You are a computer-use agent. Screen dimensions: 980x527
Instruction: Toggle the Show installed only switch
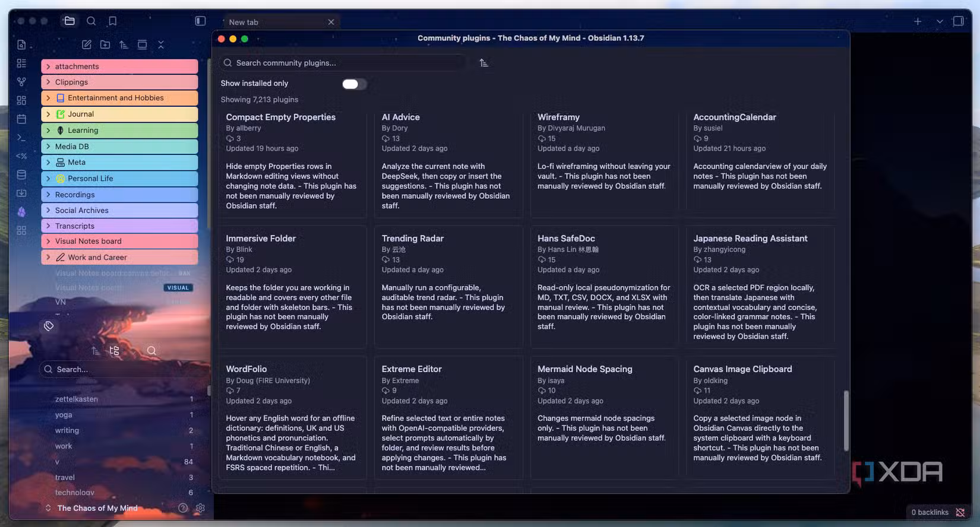[x=354, y=84]
